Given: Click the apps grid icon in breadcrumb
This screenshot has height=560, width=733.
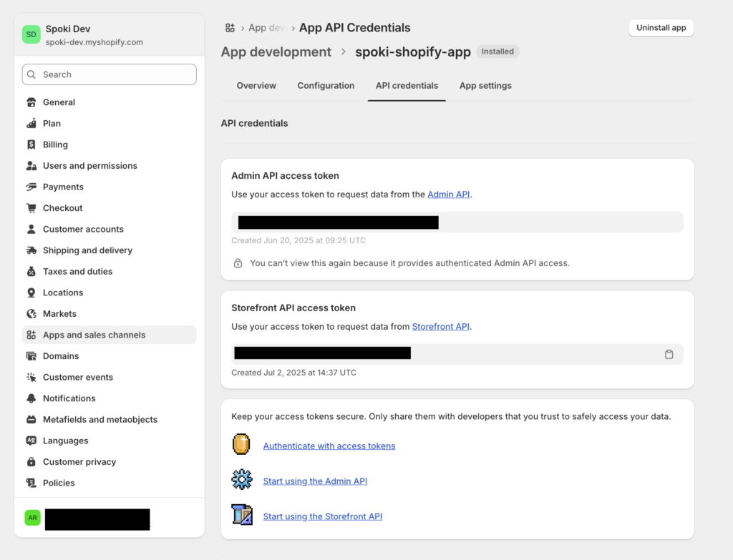Looking at the screenshot, I should coord(230,28).
